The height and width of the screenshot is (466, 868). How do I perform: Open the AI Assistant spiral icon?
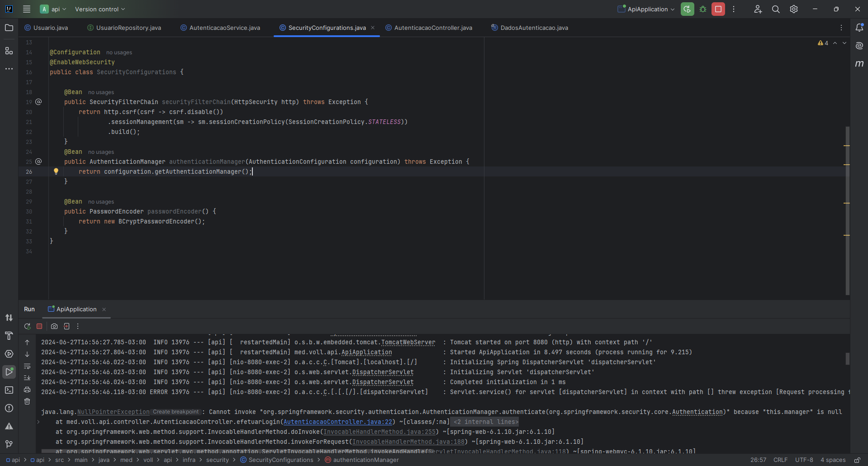859,46
